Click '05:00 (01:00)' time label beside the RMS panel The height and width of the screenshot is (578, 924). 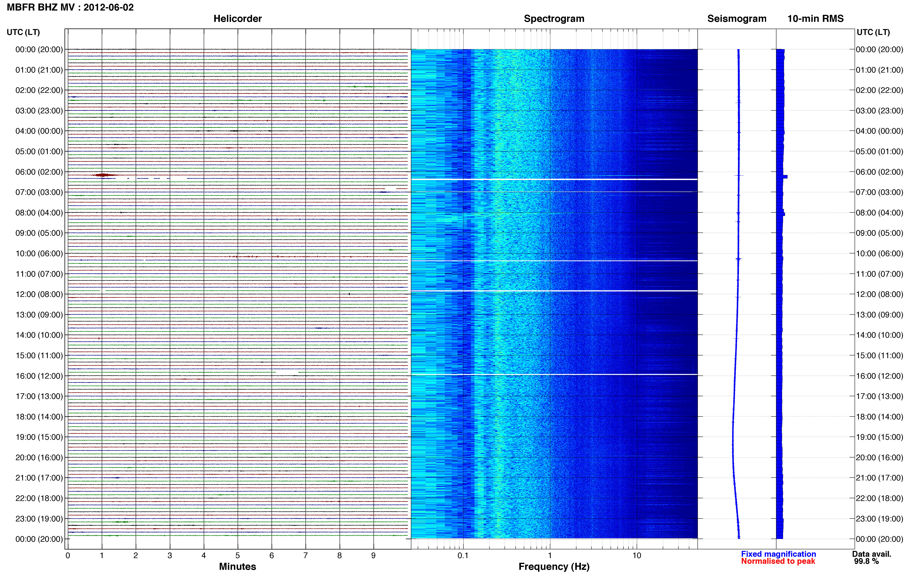pos(879,151)
